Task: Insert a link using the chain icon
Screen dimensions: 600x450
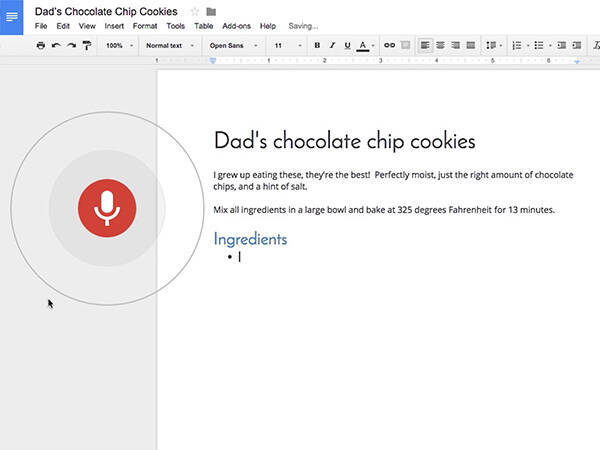Action: coord(390,45)
